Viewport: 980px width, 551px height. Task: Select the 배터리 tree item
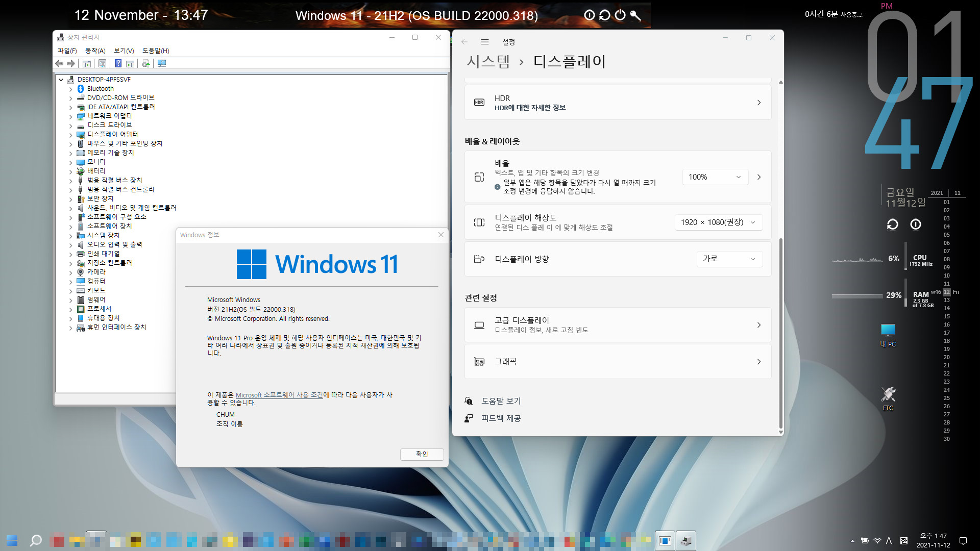click(x=96, y=171)
